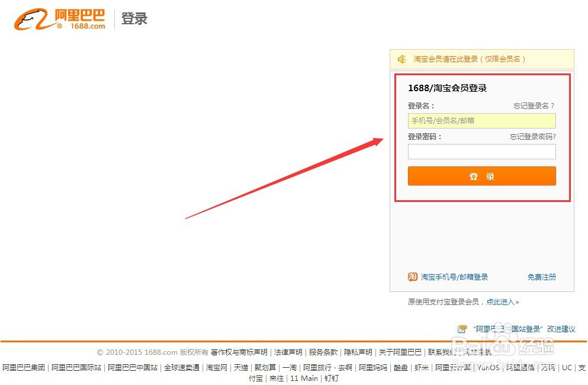Image resolution: width=588 pixels, height=385 pixels.
Task: Open the 淘宝网 footer link
Action: click(216, 367)
